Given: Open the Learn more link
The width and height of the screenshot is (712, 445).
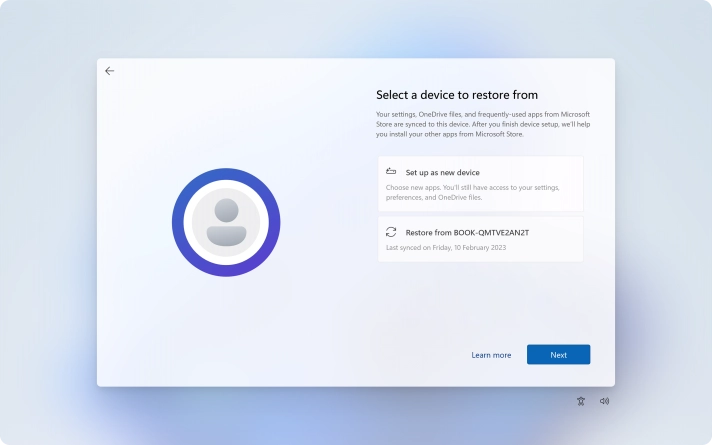Looking at the screenshot, I should [491, 355].
